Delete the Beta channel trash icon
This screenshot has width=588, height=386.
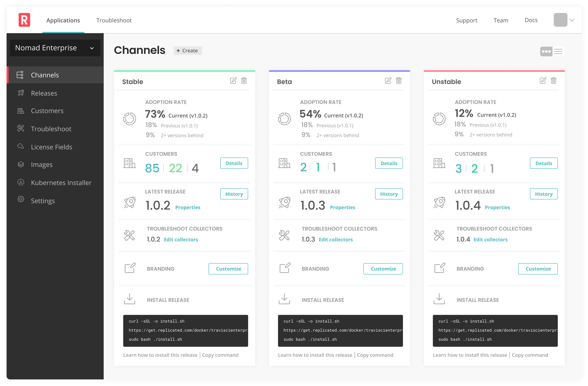click(399, 81)
